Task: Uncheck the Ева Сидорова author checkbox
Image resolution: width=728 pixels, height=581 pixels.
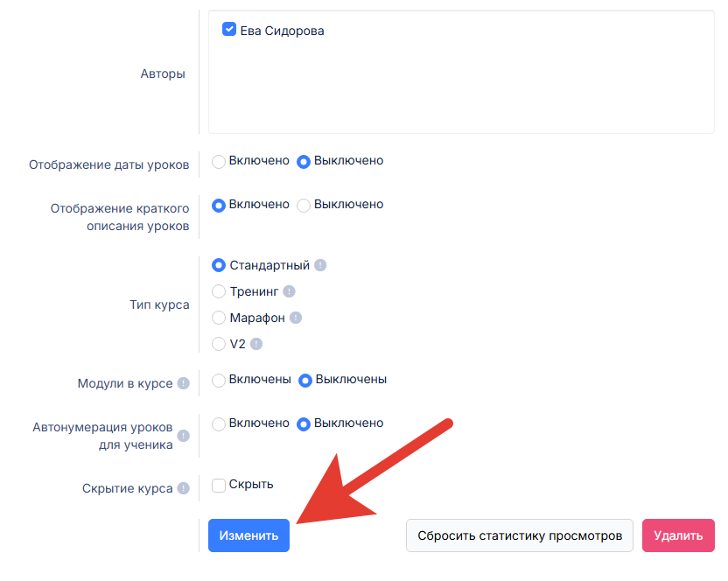Action: tap(229, 30)
